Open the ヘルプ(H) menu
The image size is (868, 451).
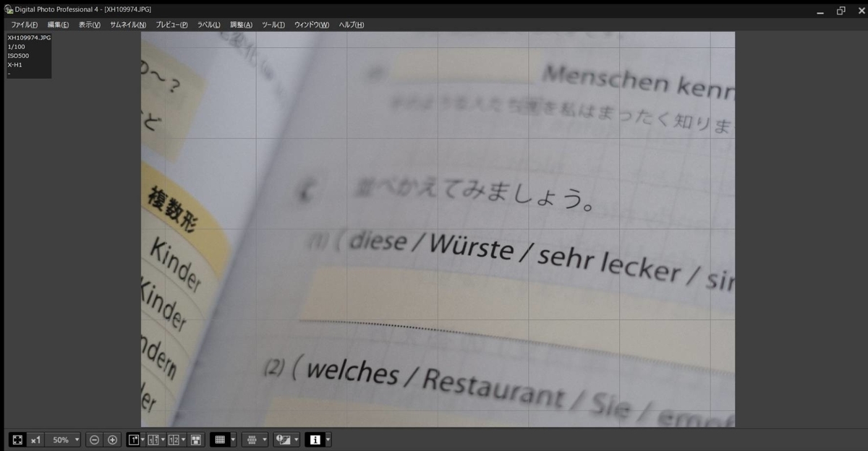point(352,25)
